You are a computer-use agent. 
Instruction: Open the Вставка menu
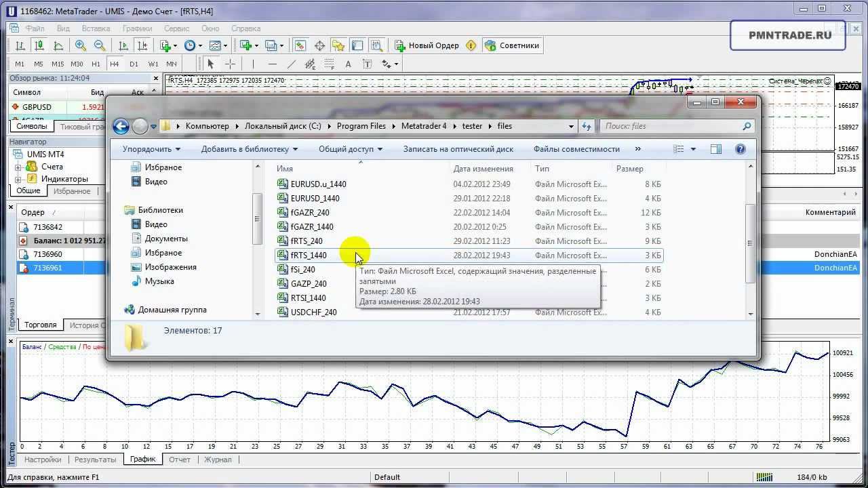click(x=96, y=28)
